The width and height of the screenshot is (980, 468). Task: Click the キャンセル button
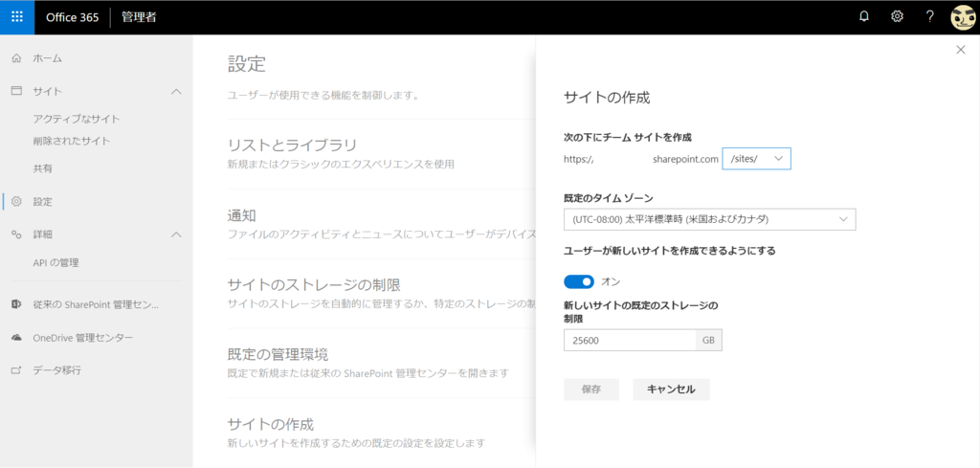click(671, 390)
